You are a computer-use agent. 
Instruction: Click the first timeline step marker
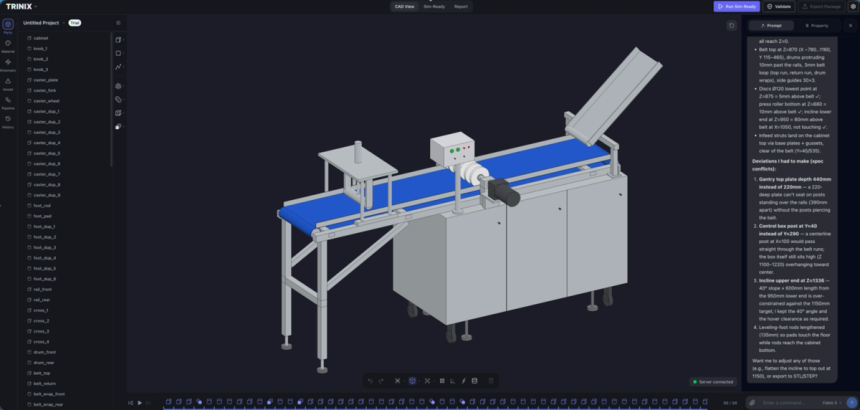click(168, 402)
